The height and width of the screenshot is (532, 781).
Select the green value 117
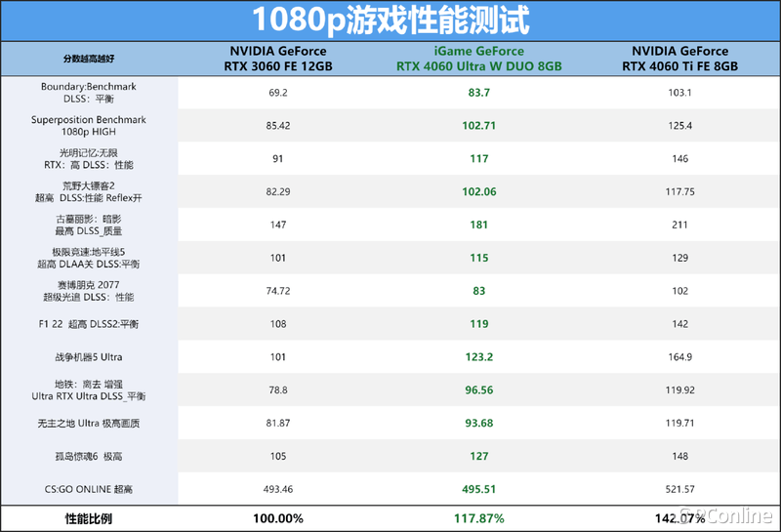coord(479,159)
